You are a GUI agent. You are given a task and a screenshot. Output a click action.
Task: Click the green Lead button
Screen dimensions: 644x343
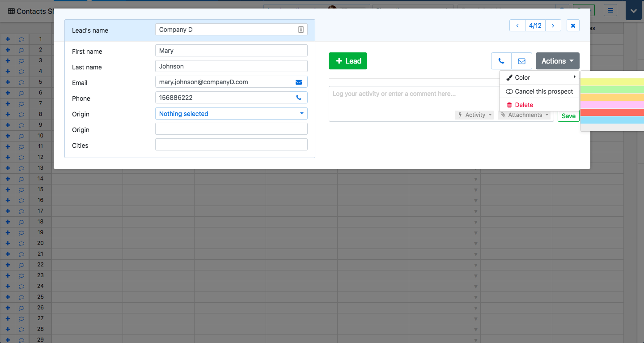[x=348, y=61]
